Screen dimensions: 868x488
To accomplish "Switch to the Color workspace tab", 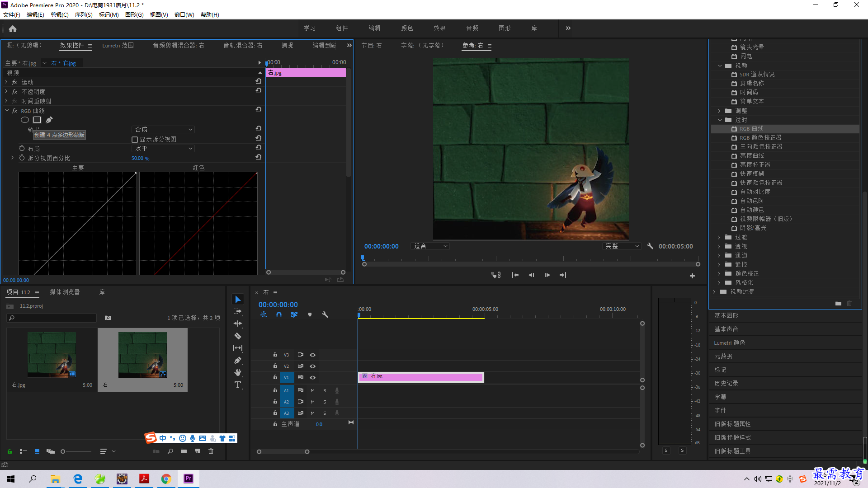I will (407, 28).
